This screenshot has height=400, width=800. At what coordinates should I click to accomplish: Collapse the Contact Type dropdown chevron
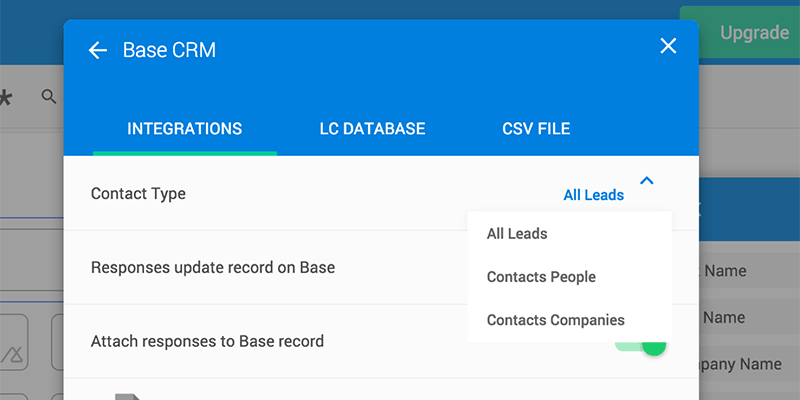point(646,180)
